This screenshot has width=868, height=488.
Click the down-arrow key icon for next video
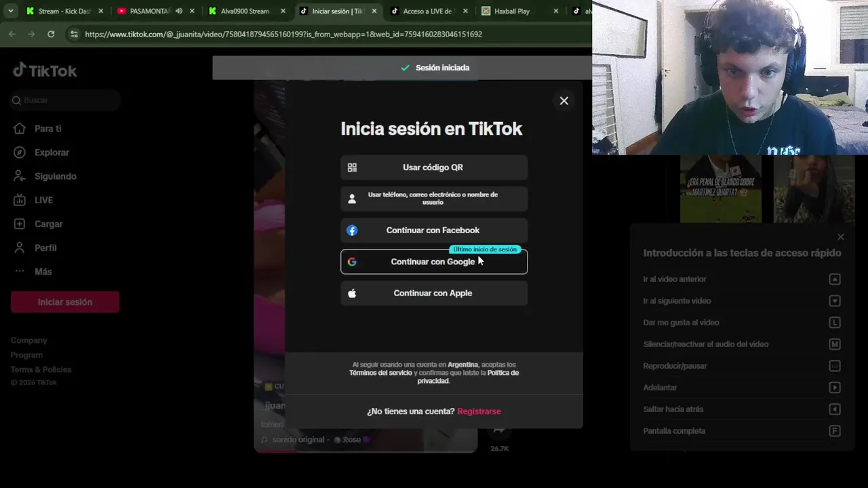point(835,301)
